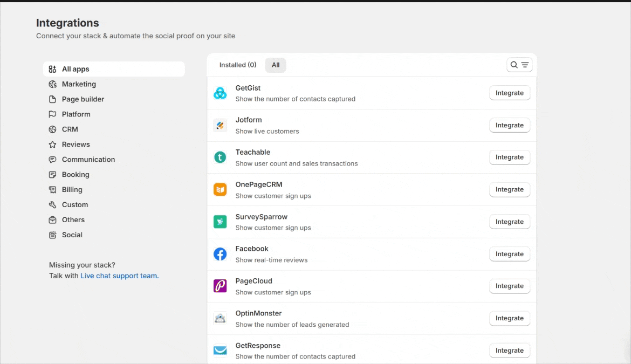
Task: Open the Others category label
Action: [x=73, y=220]
